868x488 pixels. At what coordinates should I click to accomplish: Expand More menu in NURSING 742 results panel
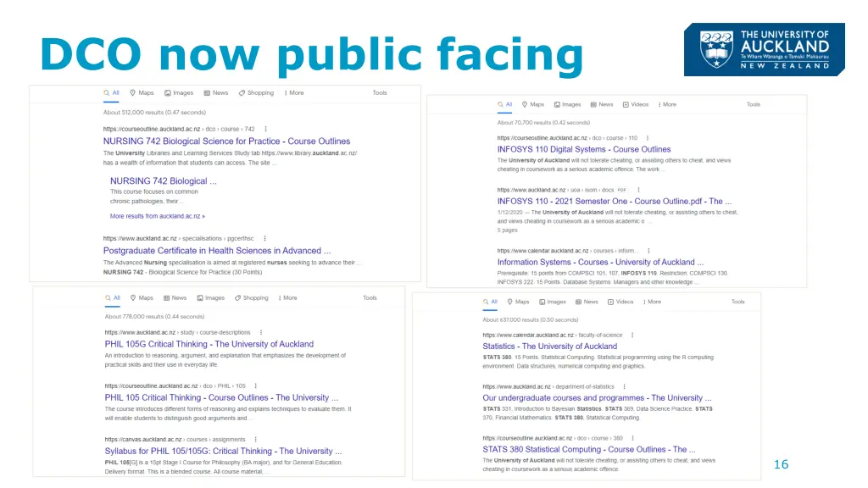[x=294, y=93]
